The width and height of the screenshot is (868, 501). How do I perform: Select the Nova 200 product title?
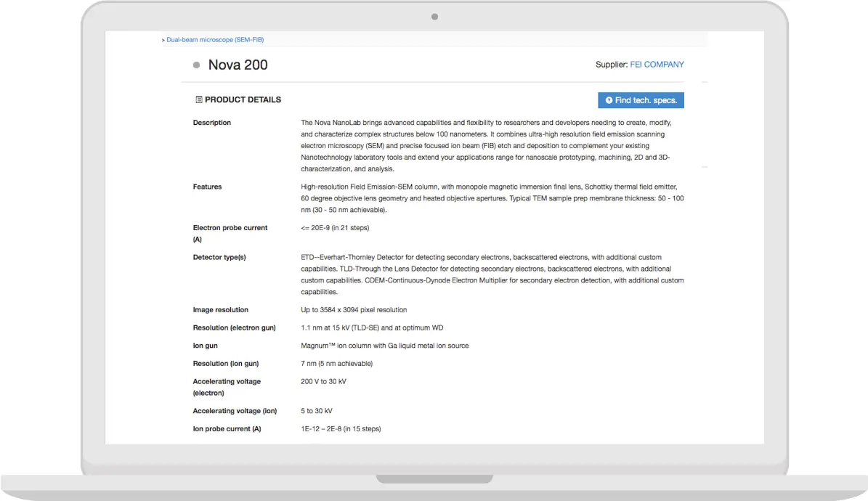(x=238, y=65)
